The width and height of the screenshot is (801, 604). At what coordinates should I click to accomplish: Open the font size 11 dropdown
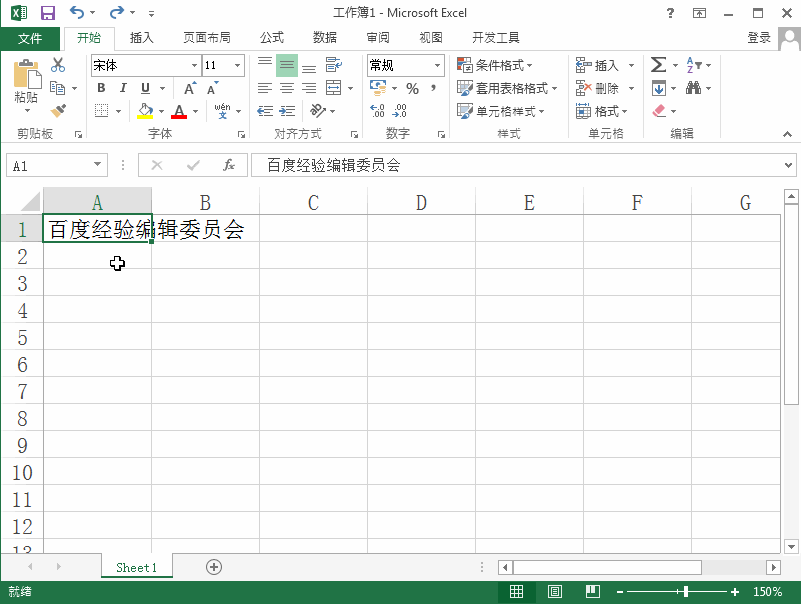tap(238, 65)
